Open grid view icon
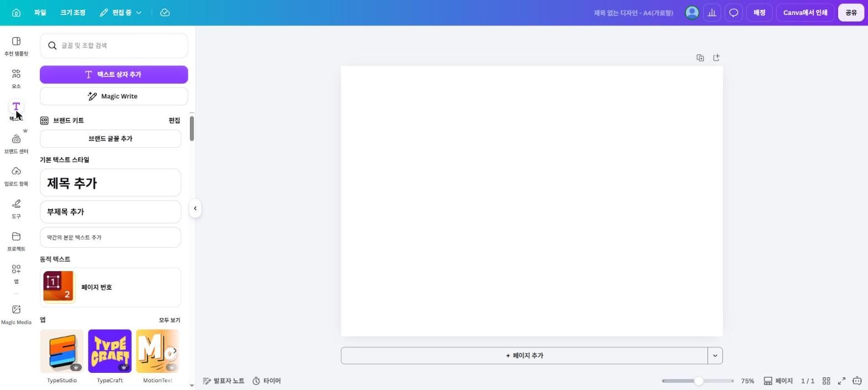The image size is (868, 390). pyautogui.click(x=826, y=381)
